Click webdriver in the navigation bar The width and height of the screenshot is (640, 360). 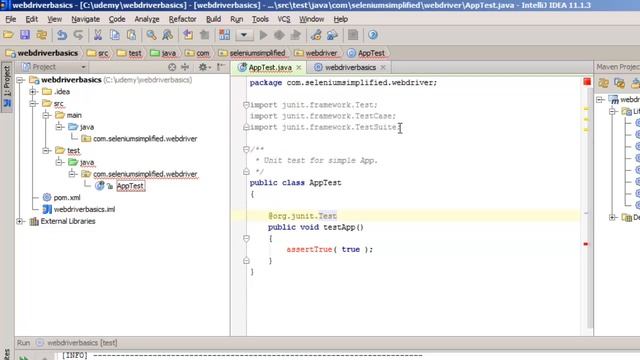click(316, 53)
